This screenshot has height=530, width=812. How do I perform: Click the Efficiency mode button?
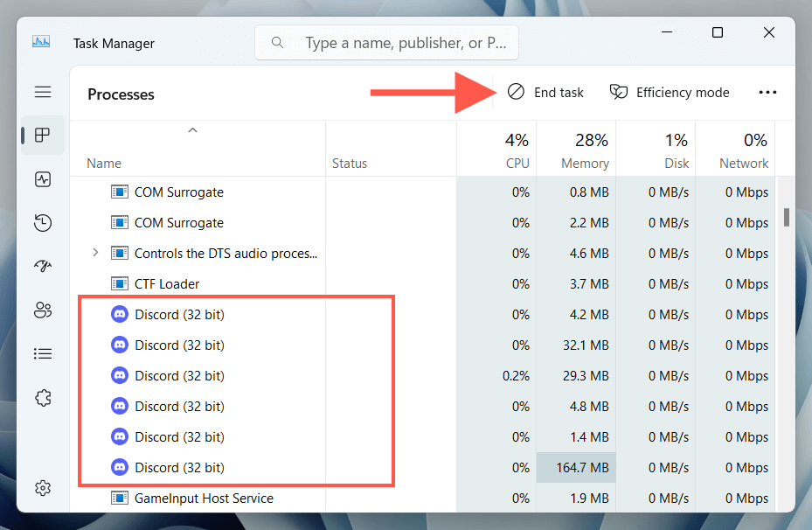(670, 92)
